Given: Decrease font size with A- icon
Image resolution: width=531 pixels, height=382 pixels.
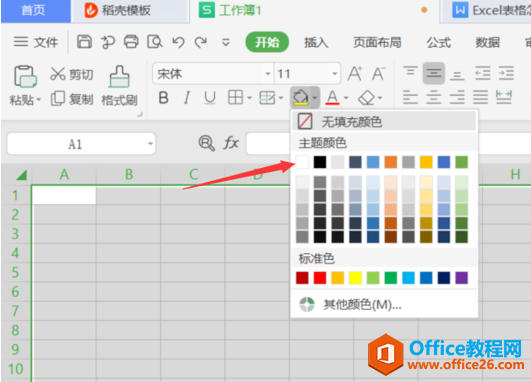Looking at the screenshot, I should point(378,73).
